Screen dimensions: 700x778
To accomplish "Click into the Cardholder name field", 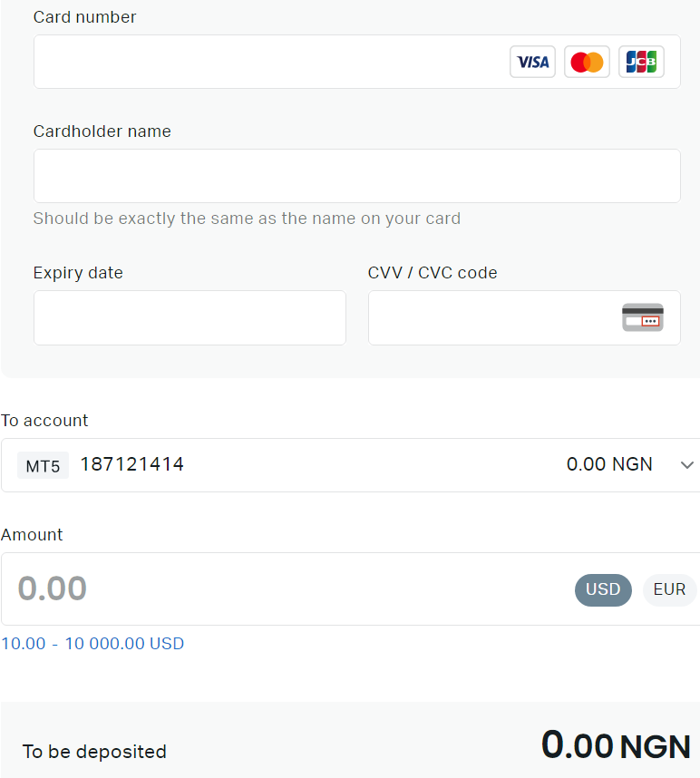I will [356, 176].
